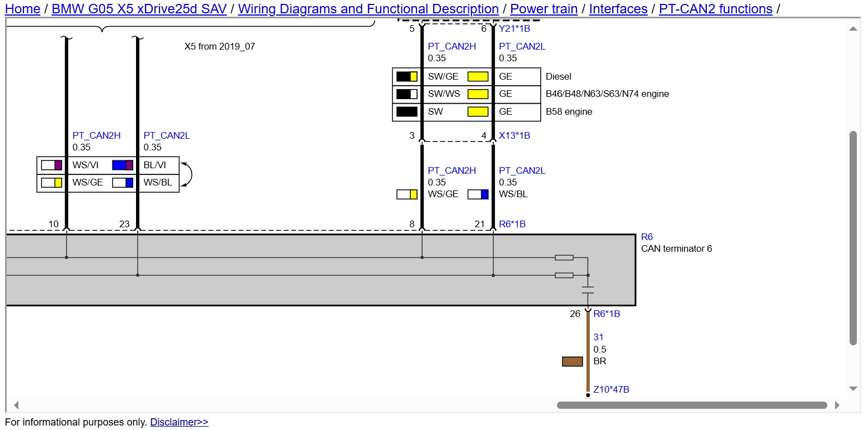Click the Z10*47B ground connector label
This screenshot has width=868, height=430.
pos(611,389)
